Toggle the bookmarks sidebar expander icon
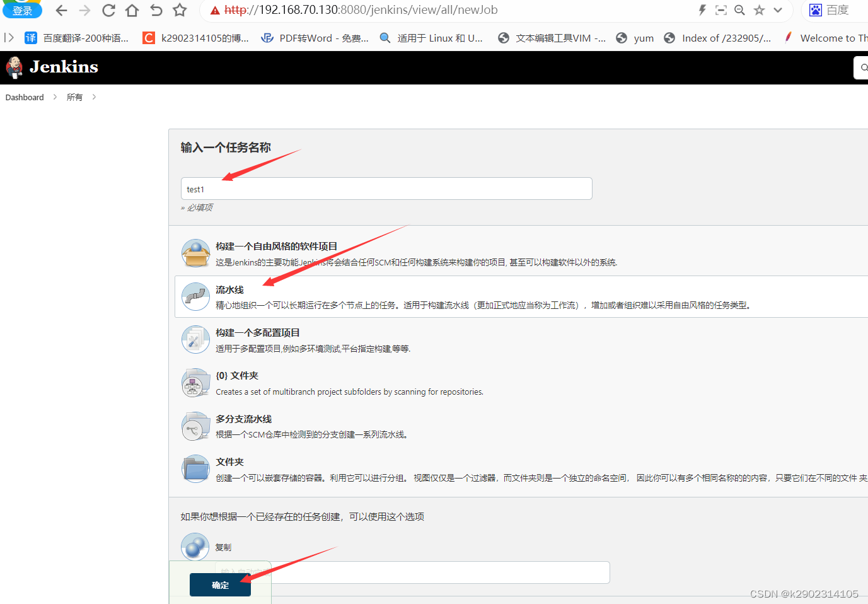Image resolution: width=868 pixels, height=604 pixels. [9, 38]
